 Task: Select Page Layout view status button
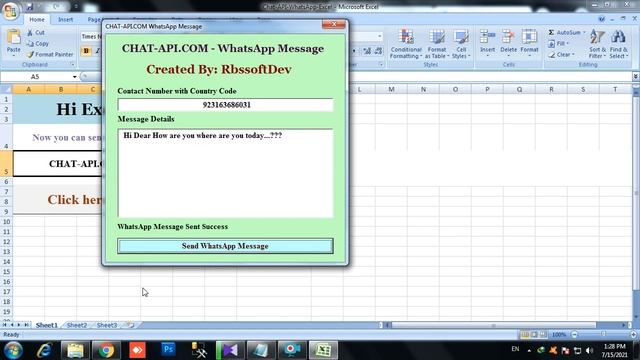pyautogui.click(x=534, y=335)
